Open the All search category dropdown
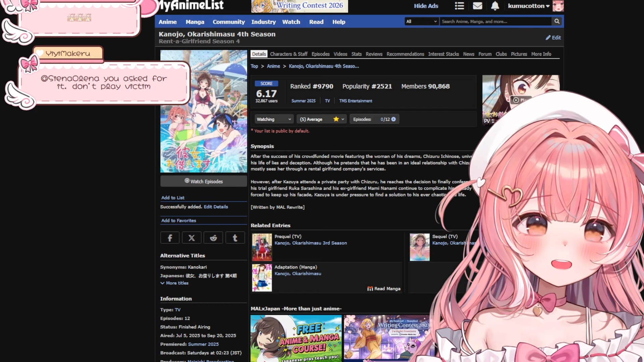Image resolution: width=644 pixels, height=362 pixels. pyautogui.click(x=421, y=21)
